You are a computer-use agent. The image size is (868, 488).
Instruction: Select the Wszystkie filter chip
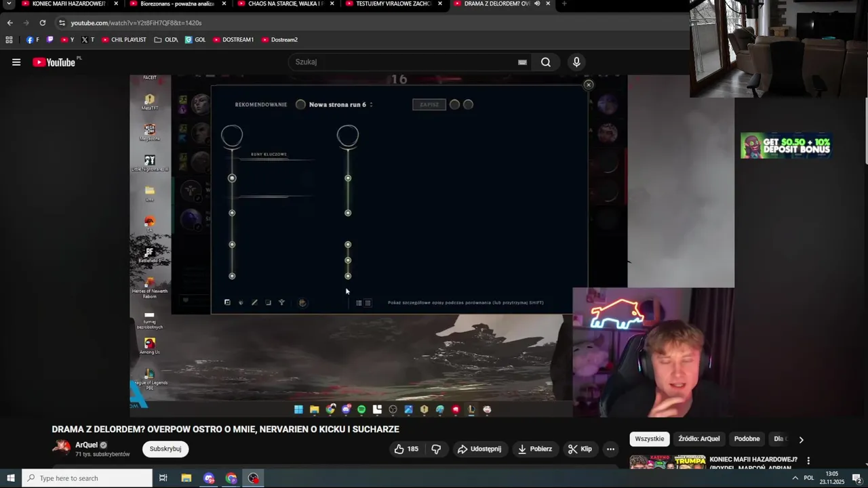650,439
